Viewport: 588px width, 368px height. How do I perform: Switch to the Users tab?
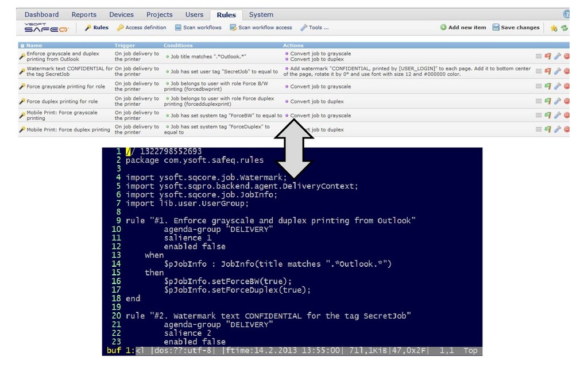[x=194, y=14]
